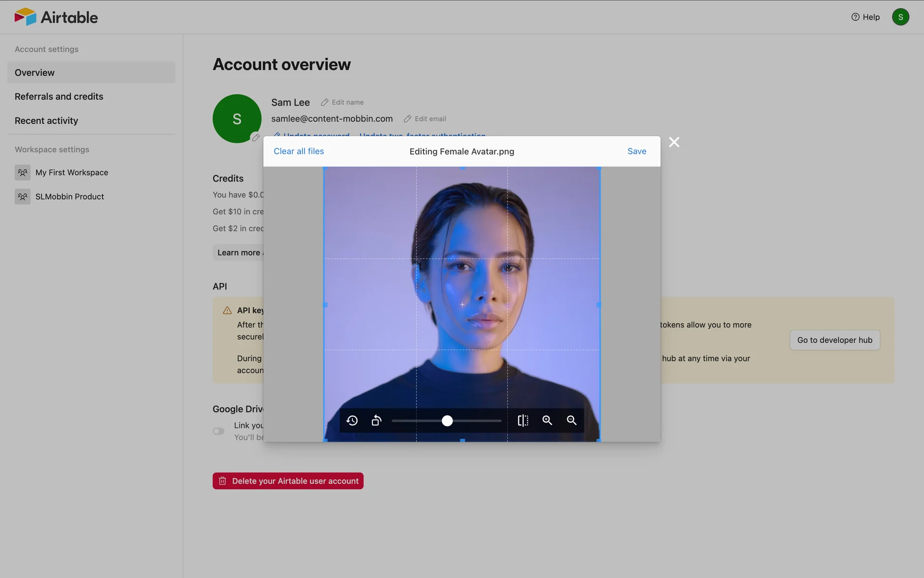924x578 pixels.
Task: Click the rotation slider handle
Action: pos(447,421)
